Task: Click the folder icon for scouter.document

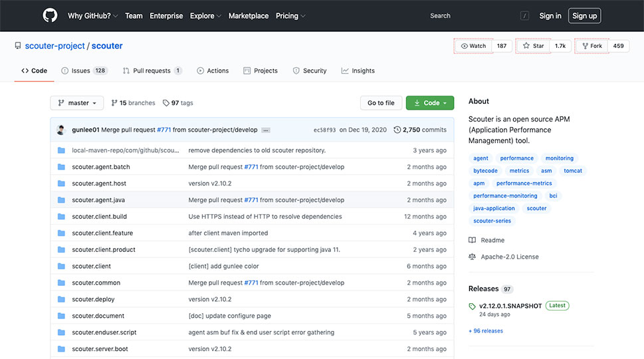Action: pyautogui.click(x=61, y=316)
